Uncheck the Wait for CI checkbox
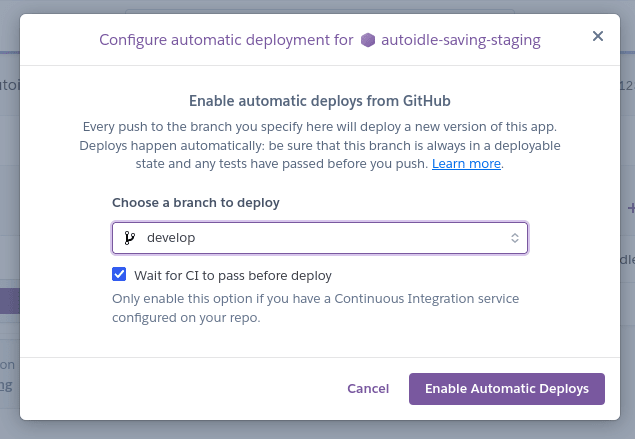This screenshot has height=439, width=635. 119,275
